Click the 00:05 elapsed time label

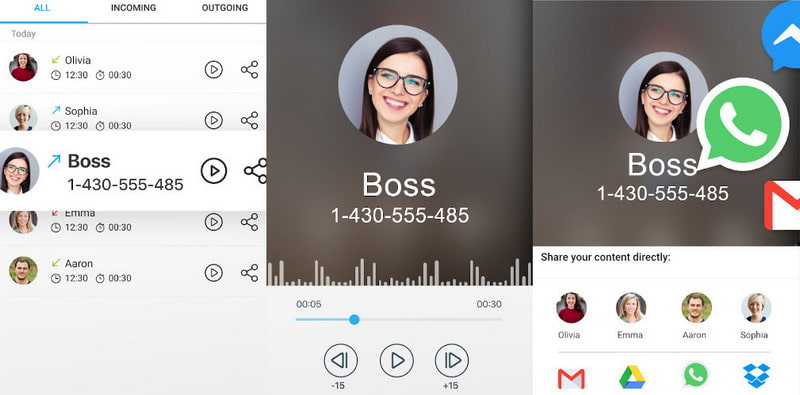309,304
